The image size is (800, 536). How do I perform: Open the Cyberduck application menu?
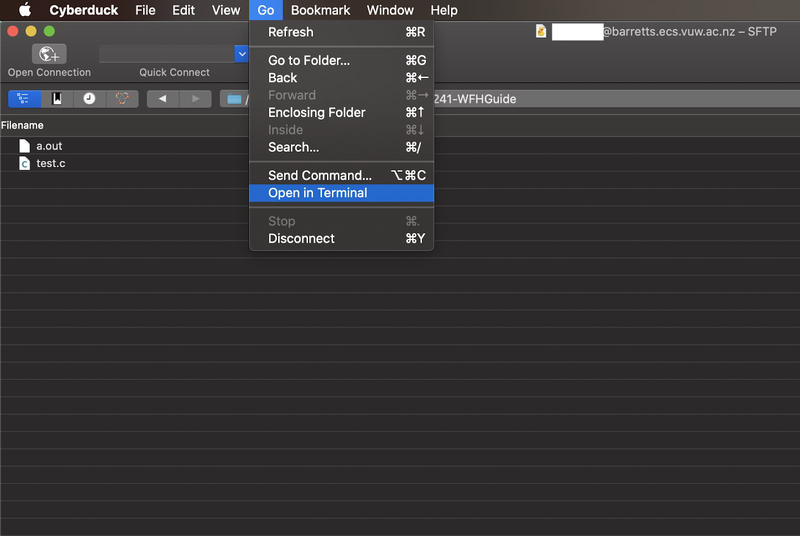click(x=84, y=10)
